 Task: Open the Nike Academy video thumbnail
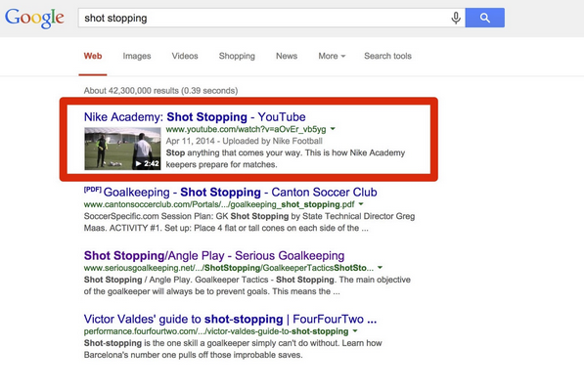[122, 149]
